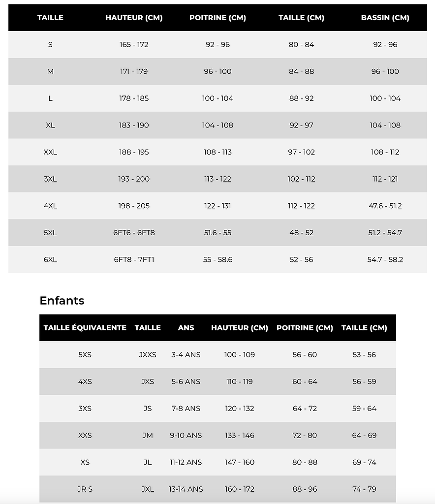Select the 6XL size row label
This screenshot has height=504, width=435.
coord(50,259)
